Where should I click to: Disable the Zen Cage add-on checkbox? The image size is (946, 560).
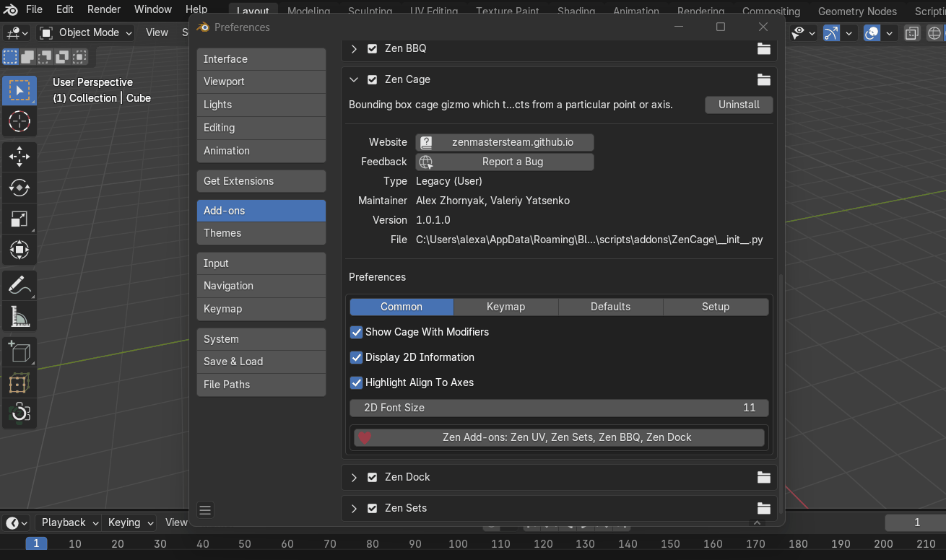[372, 79]
